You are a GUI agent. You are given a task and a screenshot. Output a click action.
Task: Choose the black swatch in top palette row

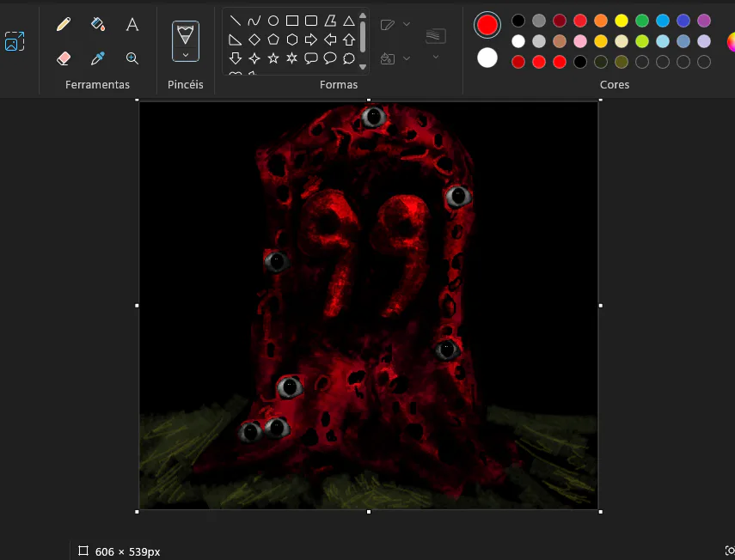pyautogui.click(x=518, y=21)
